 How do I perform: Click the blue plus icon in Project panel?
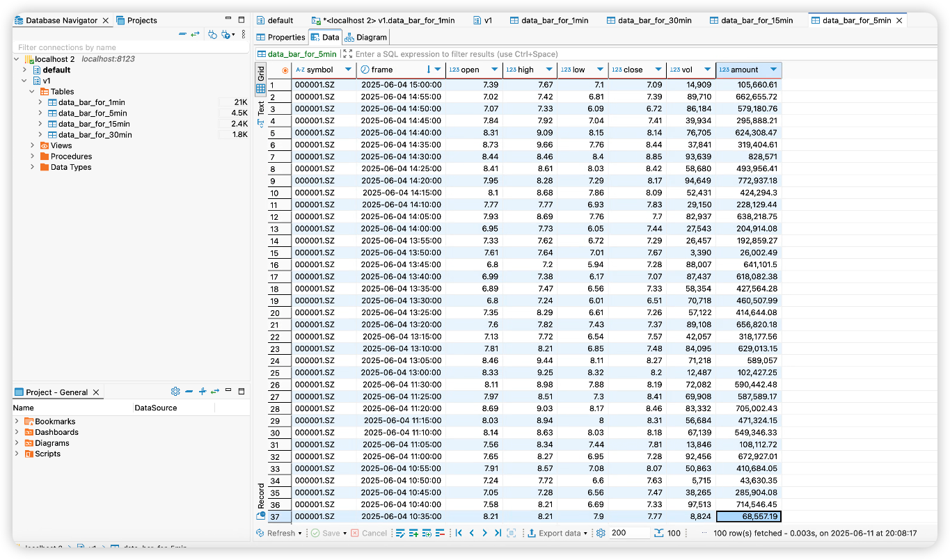[202, 392]
